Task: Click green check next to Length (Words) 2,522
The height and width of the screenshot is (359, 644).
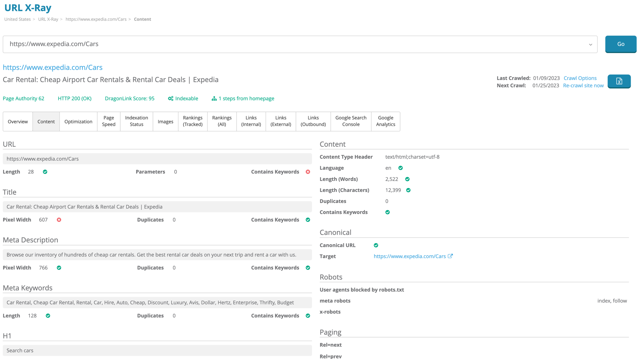Action: [x=407, y=179]
